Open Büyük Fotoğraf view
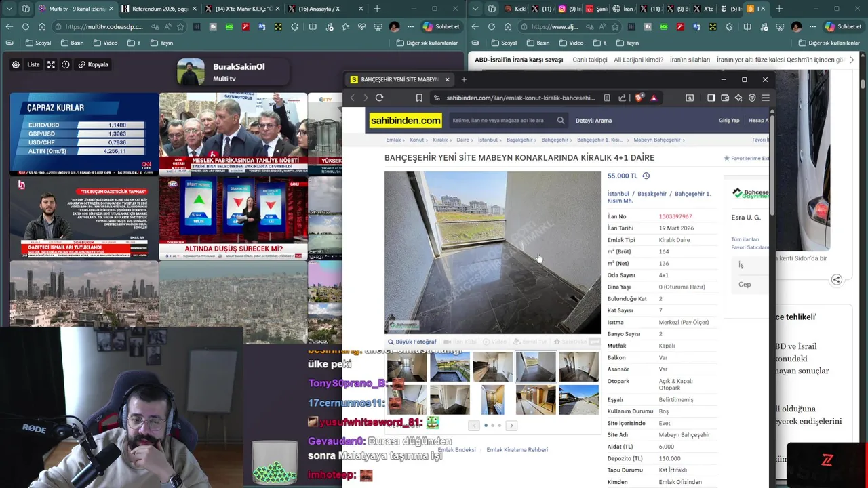Screen dimensions: 868x488 [x=412, y=342]
